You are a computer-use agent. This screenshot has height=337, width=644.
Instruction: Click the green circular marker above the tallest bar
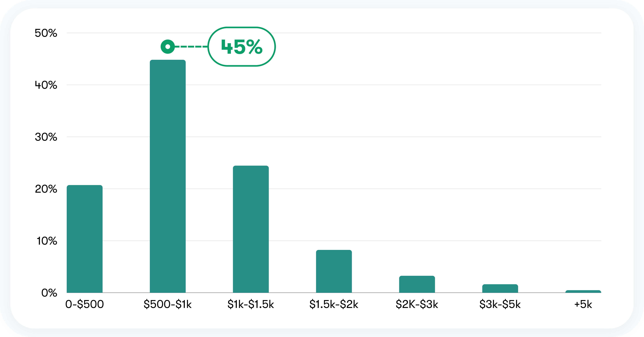(x=168, y=47)
